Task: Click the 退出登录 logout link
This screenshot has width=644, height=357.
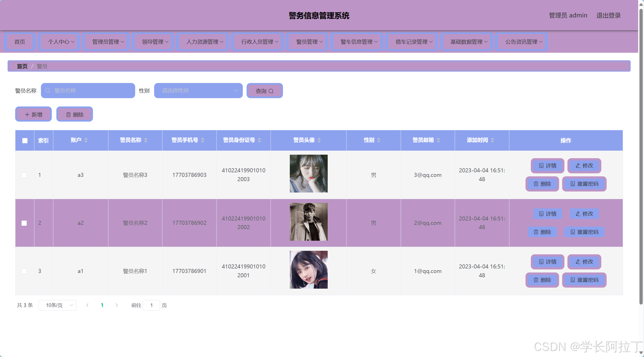Action: click(608, 15)
